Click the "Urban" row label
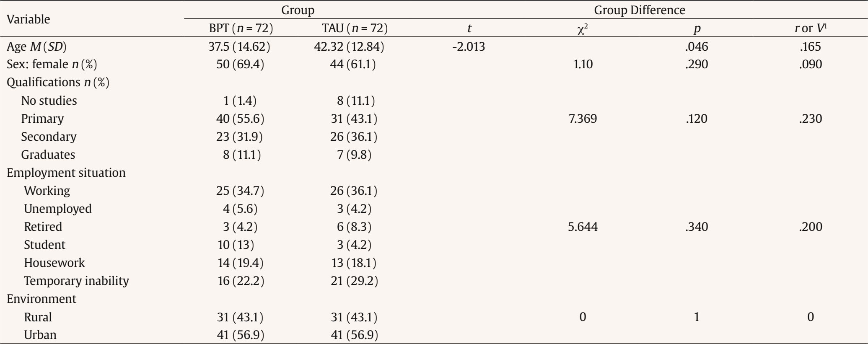868x344 pixels. (40, 335)
